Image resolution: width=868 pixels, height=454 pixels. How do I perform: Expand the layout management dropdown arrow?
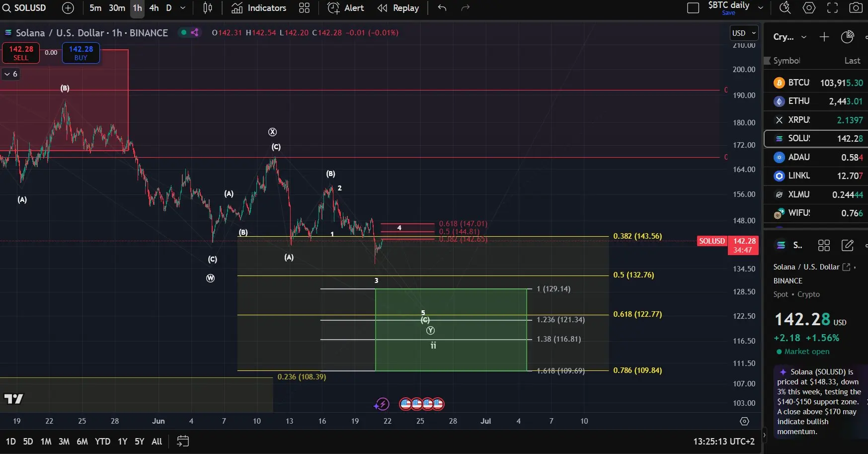tap(760, 8)
